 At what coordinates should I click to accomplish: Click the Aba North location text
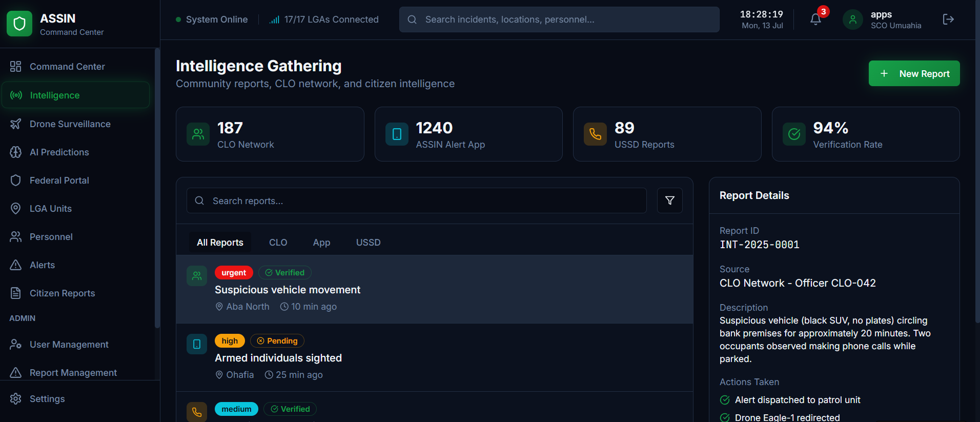pyautogui.click(x=248, y=307)
